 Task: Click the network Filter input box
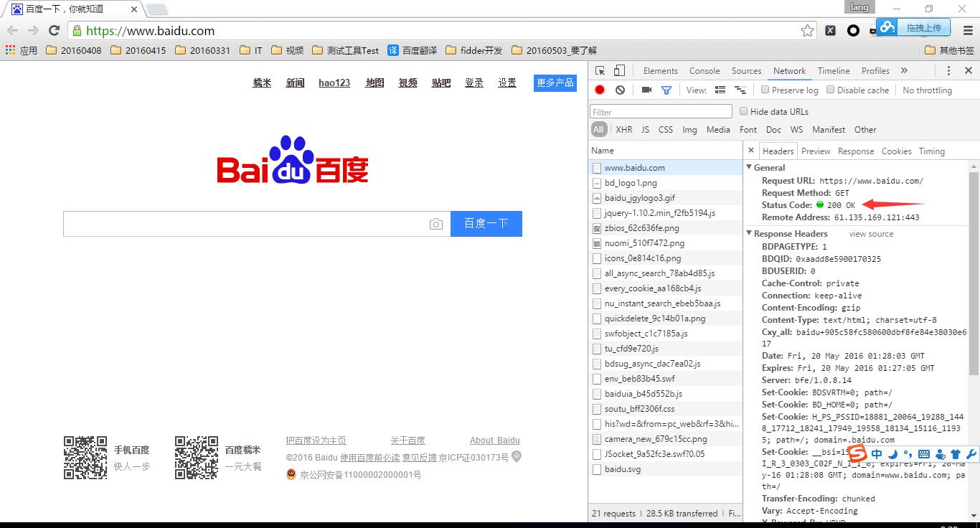tap(661, 111)
